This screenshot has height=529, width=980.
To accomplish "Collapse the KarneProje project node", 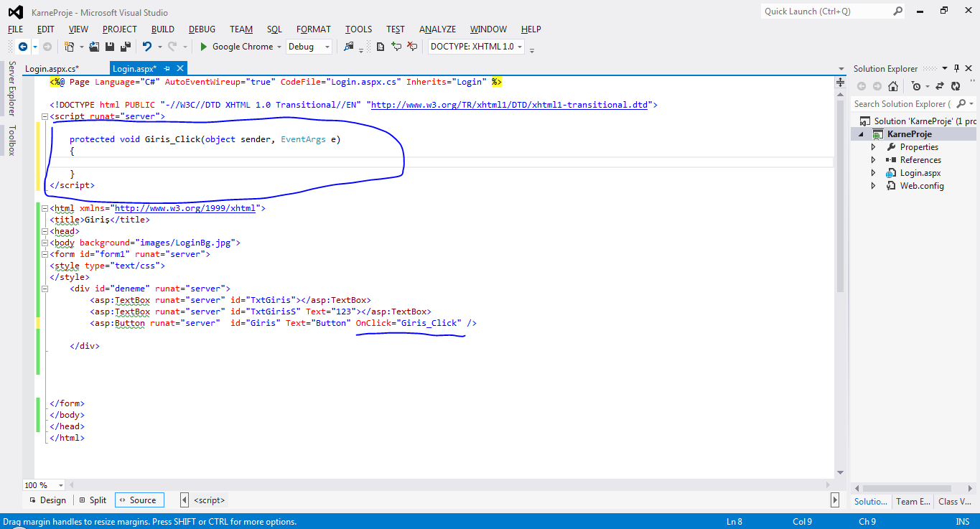I will (861, 135).
